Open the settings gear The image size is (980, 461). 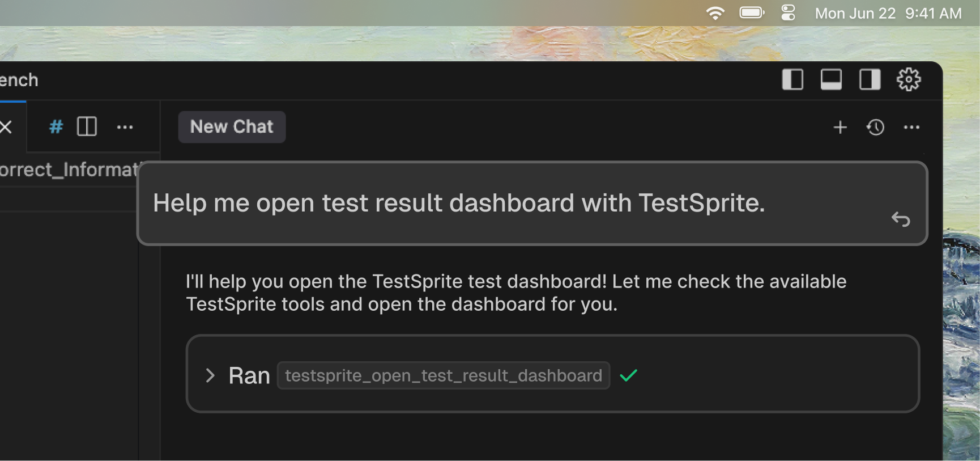pyautogui.click(x=909, y=79)
